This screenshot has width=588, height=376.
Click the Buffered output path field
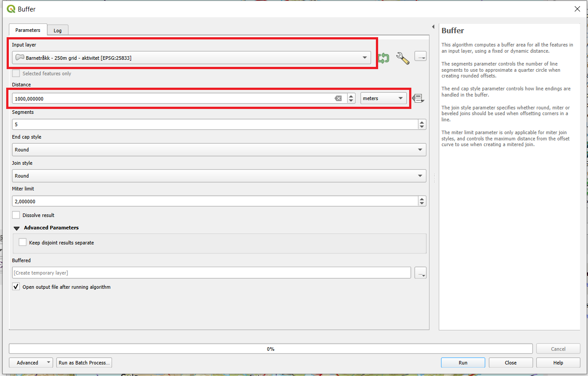212,273
